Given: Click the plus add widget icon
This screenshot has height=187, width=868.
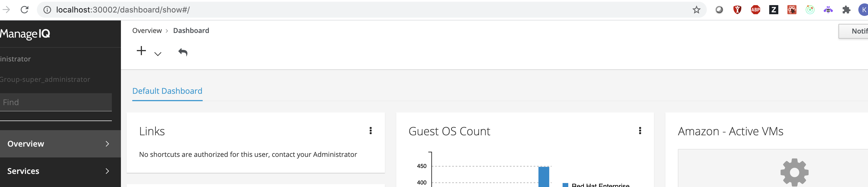Looking at the screenshot, I should coord(141,51).
